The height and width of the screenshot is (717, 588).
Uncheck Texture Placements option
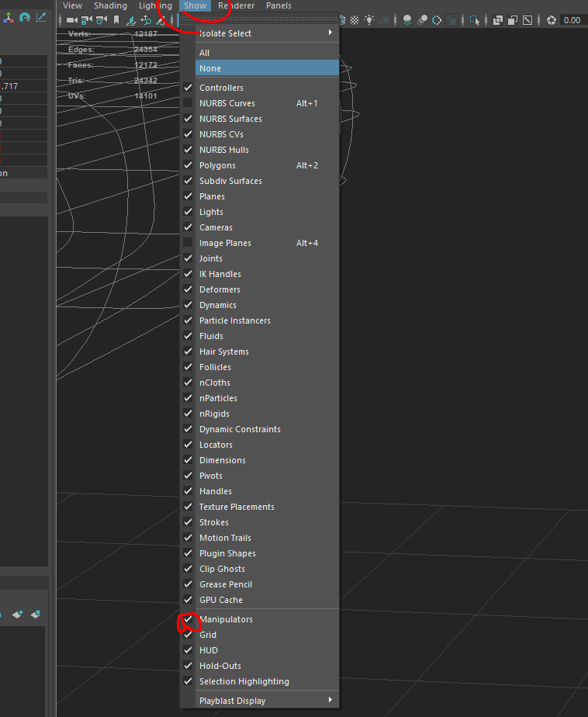click(188, 507)
